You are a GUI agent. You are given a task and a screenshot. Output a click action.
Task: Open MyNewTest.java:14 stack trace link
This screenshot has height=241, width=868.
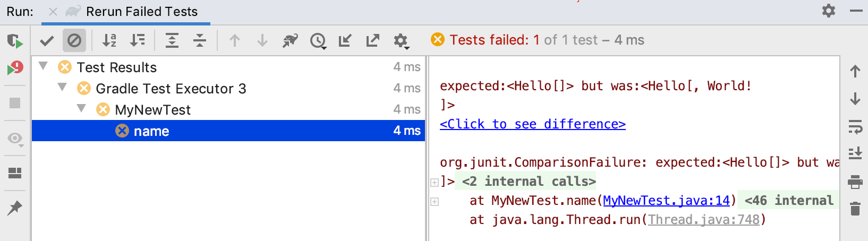(x=667, y=201)
